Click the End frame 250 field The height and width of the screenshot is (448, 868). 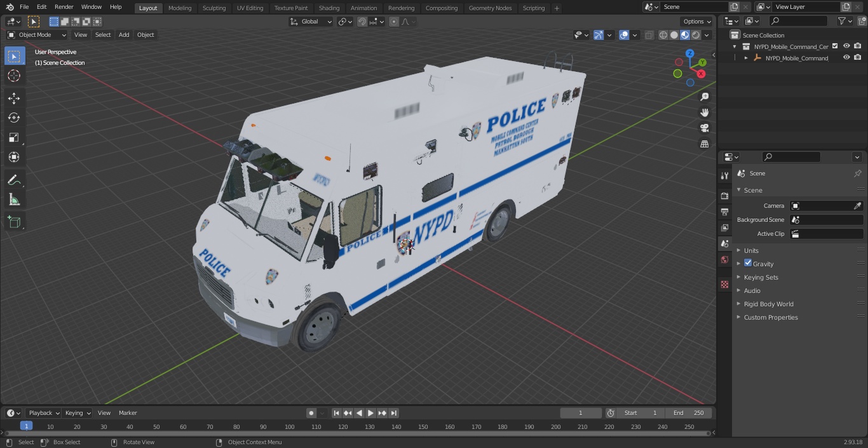coord(689,413)
